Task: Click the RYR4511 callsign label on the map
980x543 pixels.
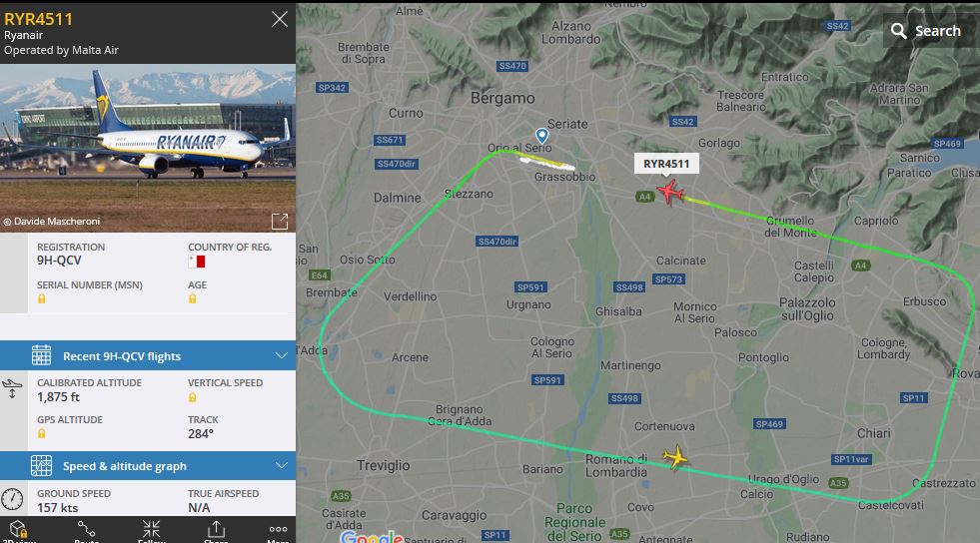Action: tap(666, 164)
